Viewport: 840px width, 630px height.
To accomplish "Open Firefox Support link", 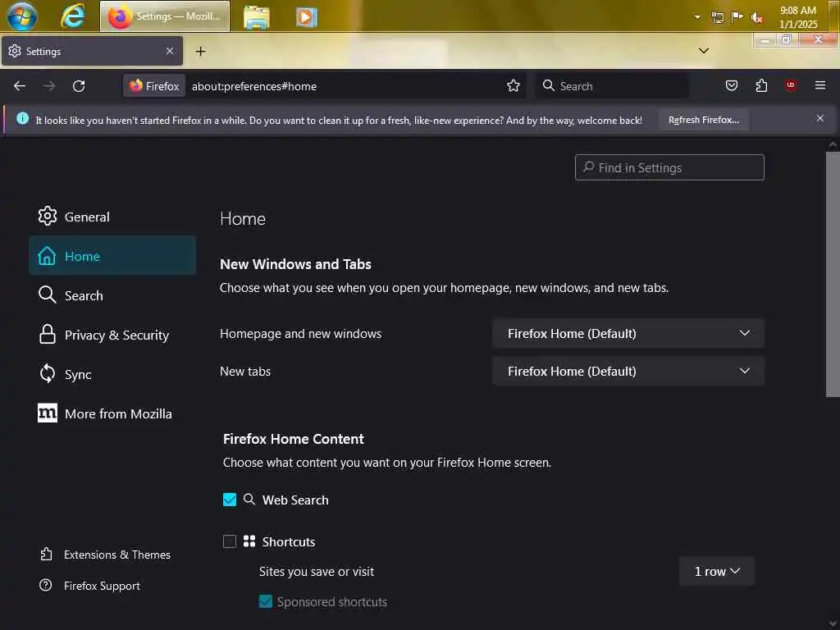I will [90, 586].
